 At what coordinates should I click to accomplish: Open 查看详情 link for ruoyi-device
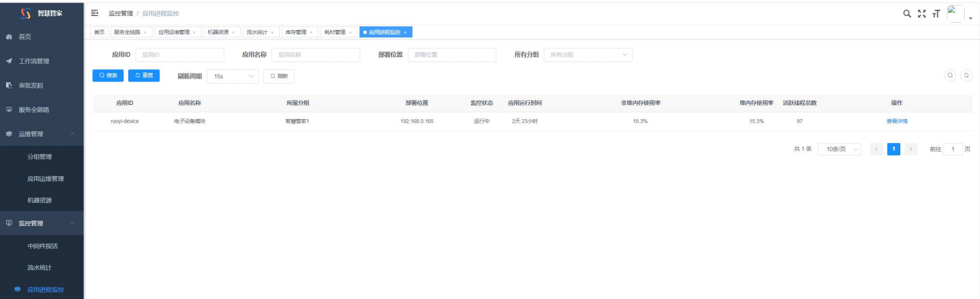click(897, 122)
